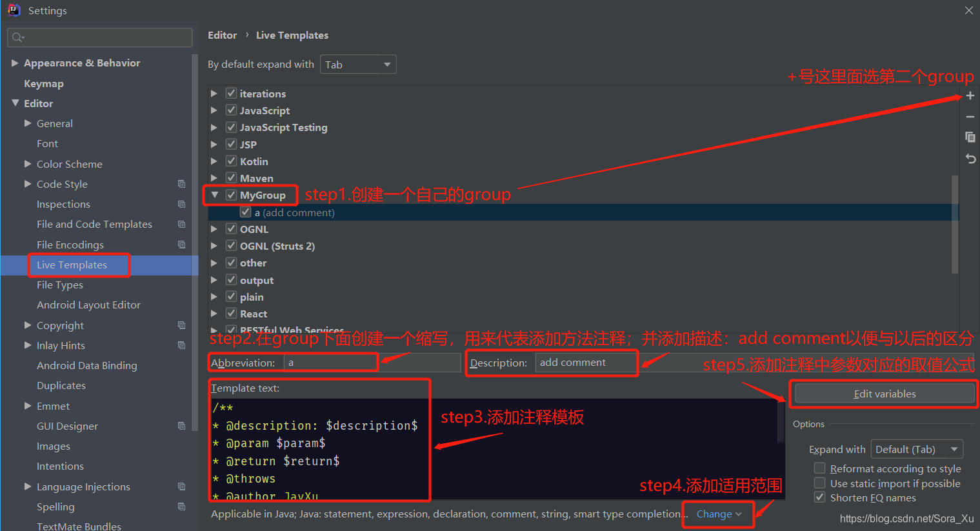Toggle the OGNL (Struts 2) group checkbox
This screenshot has width=980, height=531.
tap(231, 246)
